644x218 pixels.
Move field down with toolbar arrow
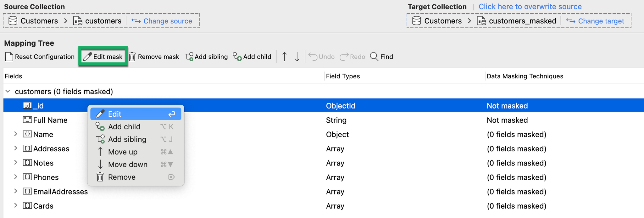point(297,57)
